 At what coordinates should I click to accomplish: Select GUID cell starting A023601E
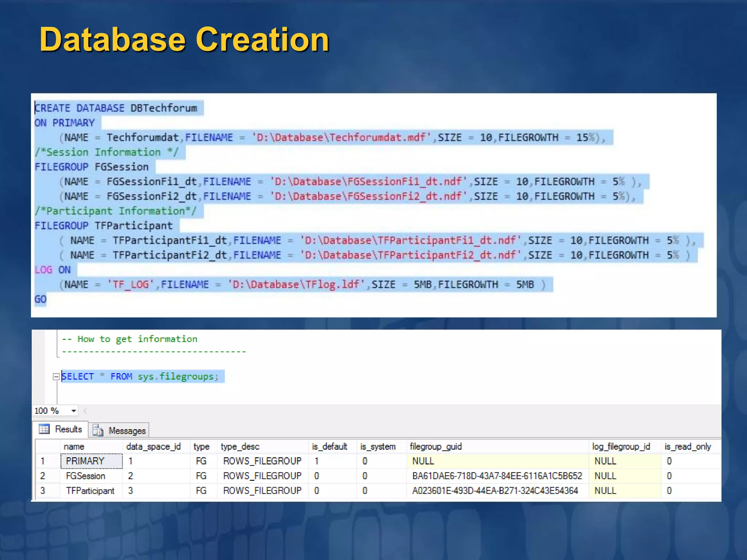pyautogui.click(x=498, y=491)
